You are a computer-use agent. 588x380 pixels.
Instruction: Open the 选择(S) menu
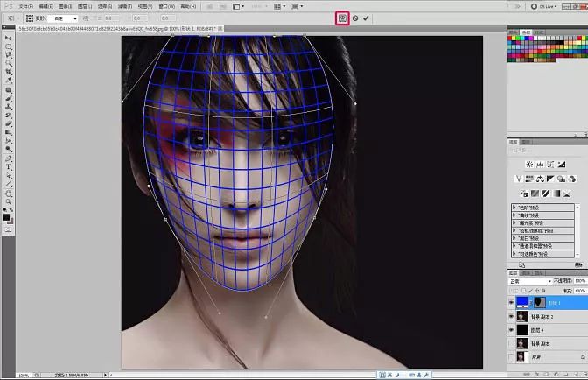click(105, 6)
